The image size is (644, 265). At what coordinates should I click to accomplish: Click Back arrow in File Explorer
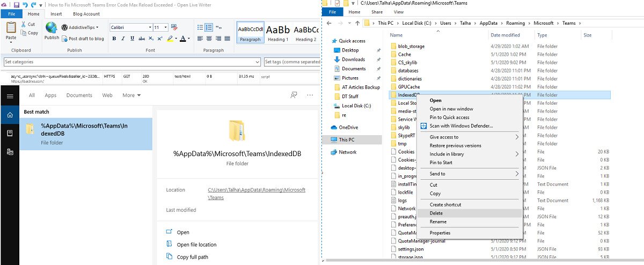click(329, 23)
